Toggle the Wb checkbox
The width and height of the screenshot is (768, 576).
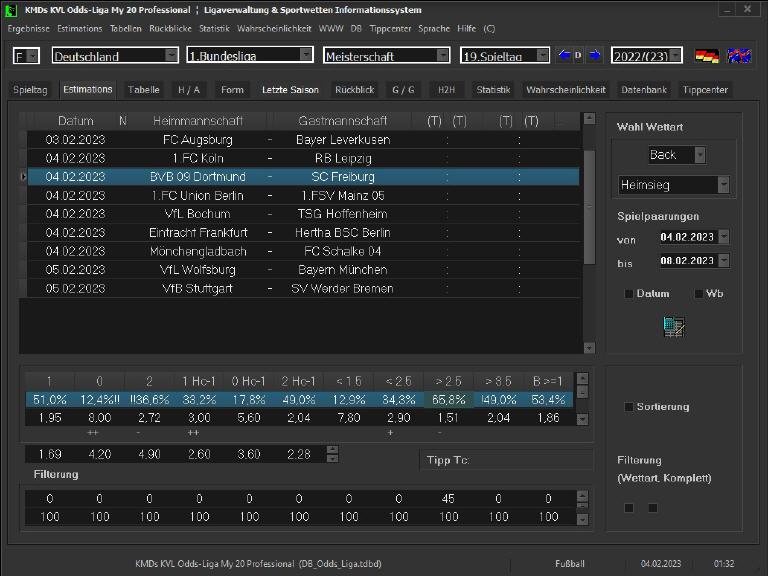click(698, 294)
